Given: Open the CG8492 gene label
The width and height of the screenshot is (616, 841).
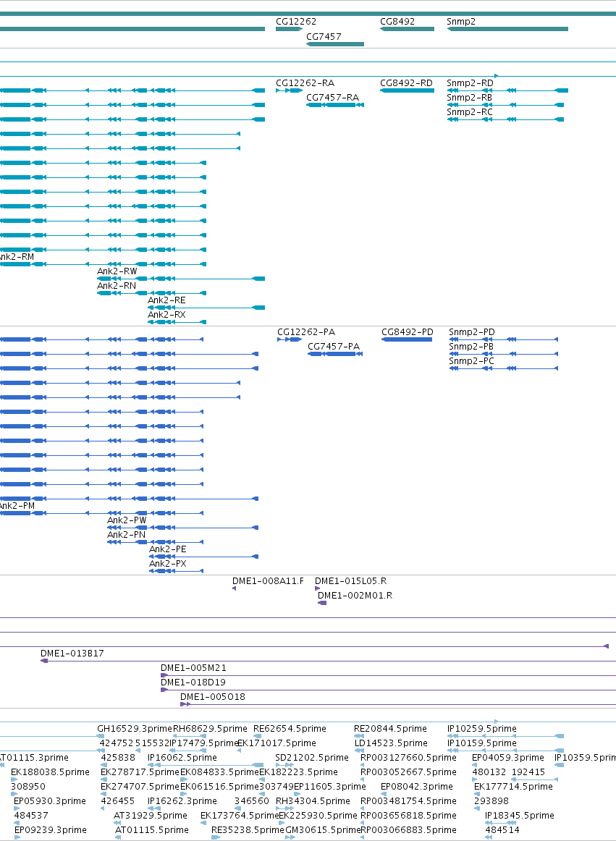Looking at the screenshot, I should (x=397, y=22).
